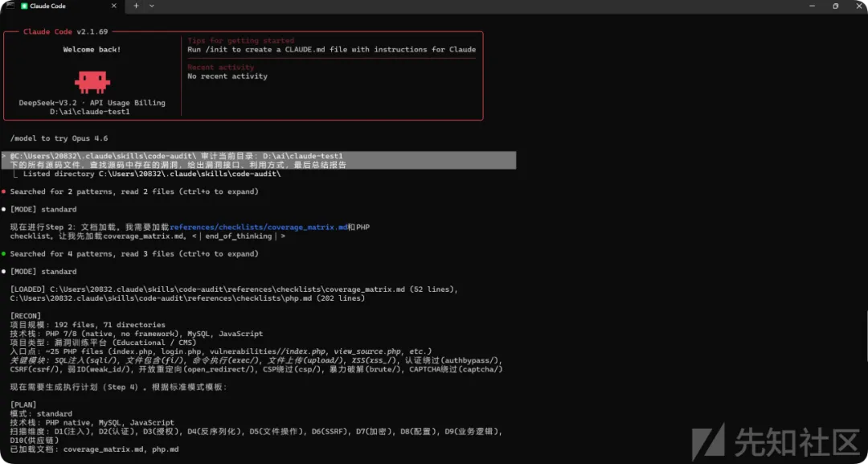Click 'DeepSeek-V3.2 · API Usage Billing' line

[92, 102]
